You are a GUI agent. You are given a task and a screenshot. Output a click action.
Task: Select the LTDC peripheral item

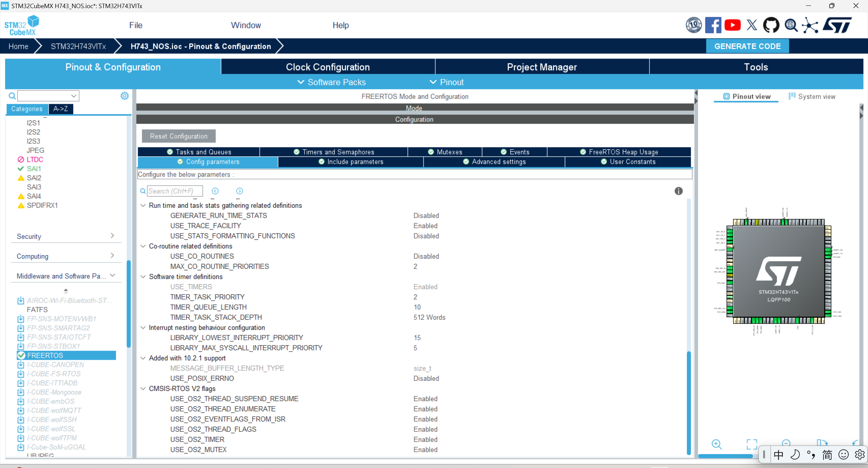tap(35, 159)
